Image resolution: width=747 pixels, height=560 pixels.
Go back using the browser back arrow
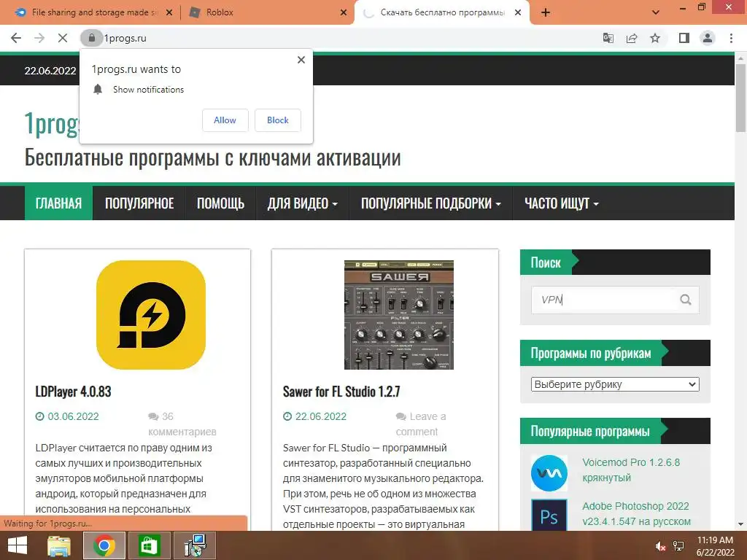[x=16, y=38]
